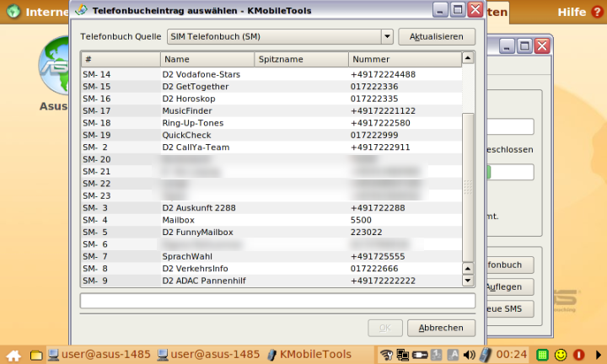Select the SprachWahl entry
Viewport: 607px width, 364px height.
point(271,256)
